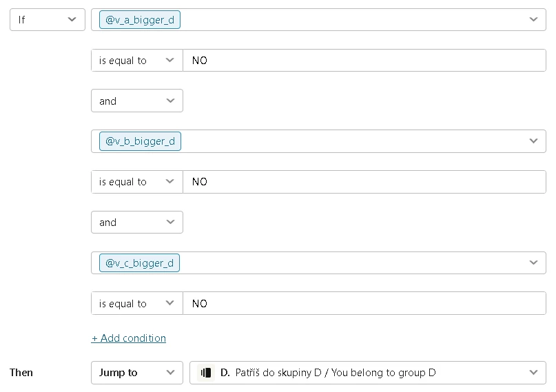Image resolution: width=556 pixels, height=392 pixels.
Task: Click the '+ Add condition' link
Action: coord(129,338)
